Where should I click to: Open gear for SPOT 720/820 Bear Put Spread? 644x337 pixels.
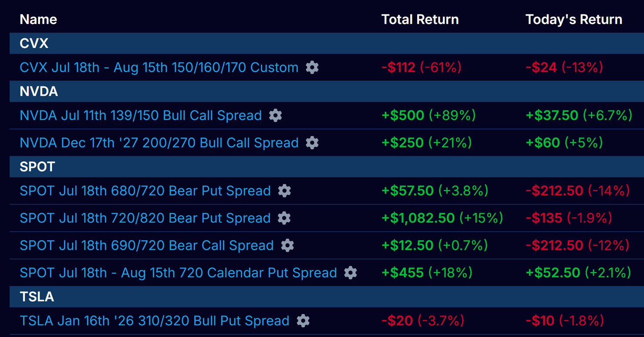point(284,218)
